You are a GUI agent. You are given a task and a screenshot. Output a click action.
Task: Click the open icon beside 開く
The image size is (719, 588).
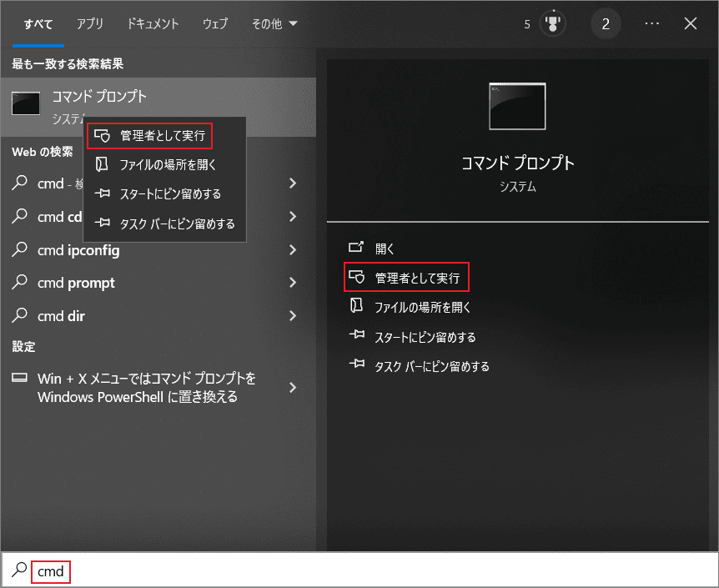click(x=356, y=247)
